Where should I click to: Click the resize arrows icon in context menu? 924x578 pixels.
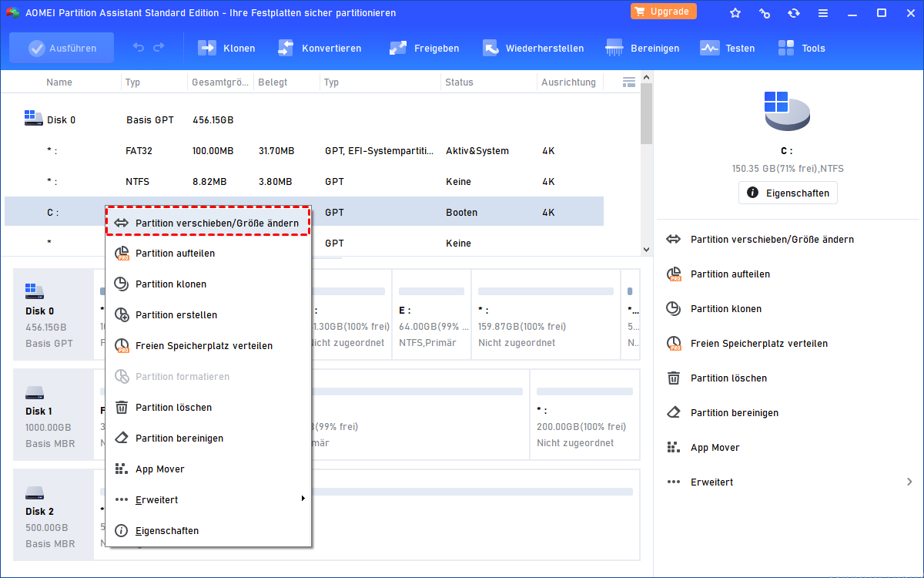tap(121, 222)
